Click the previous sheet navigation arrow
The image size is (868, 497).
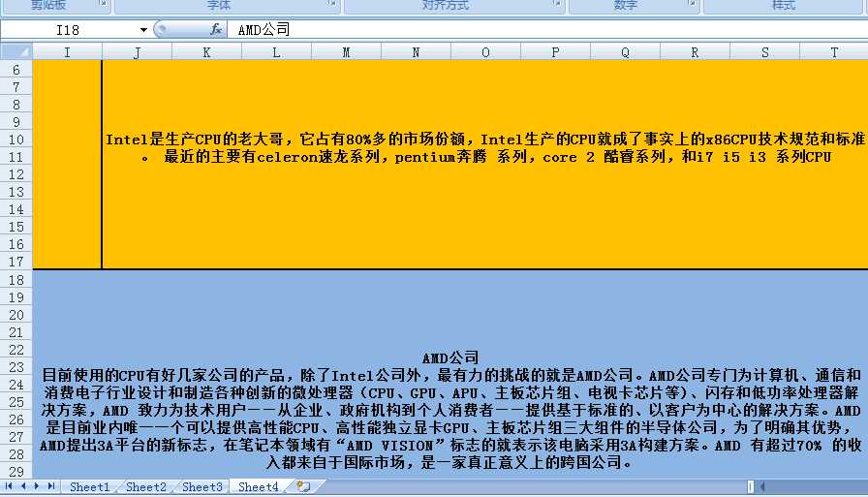[x=23, y=486]
